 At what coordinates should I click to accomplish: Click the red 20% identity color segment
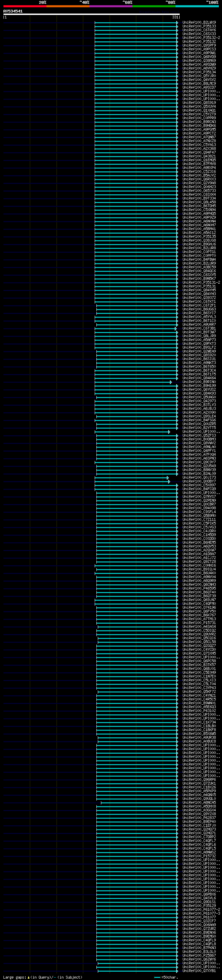click(x=25, y=6)
